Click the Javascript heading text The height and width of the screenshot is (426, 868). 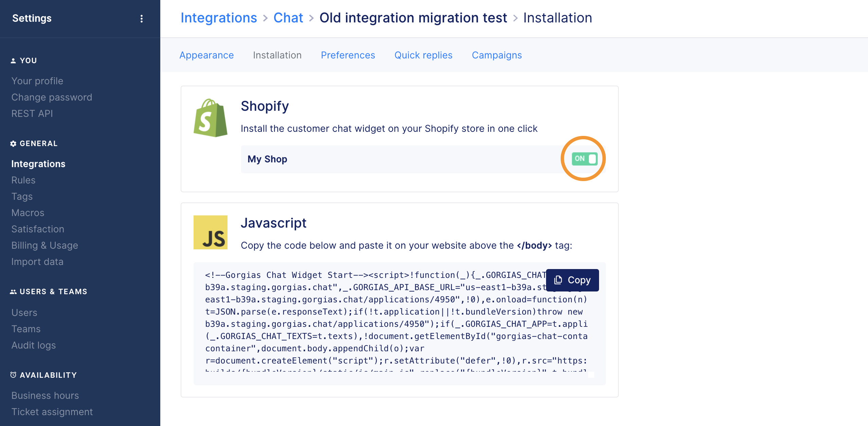pyautogui.click(x=274, y=223)
